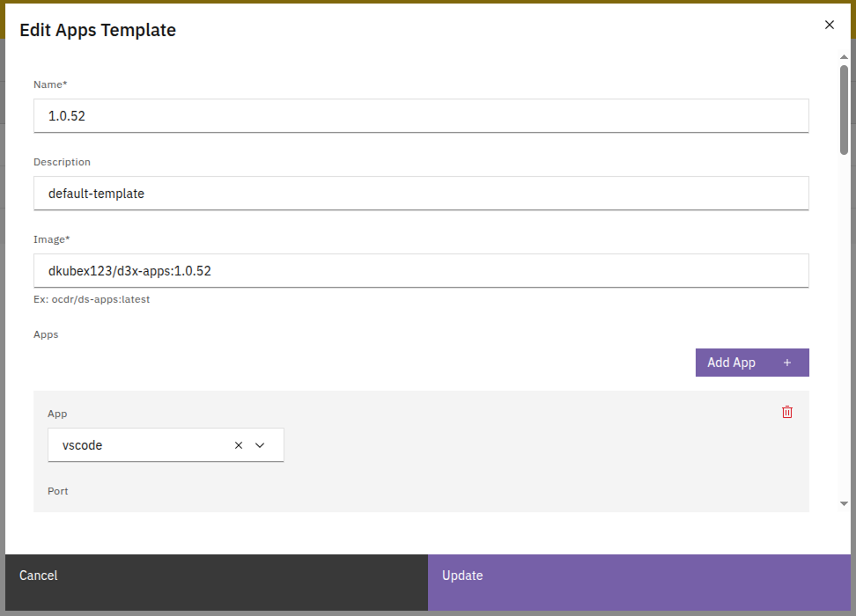Expand the App dropdown chevron
Viewport: 856px width, 616px height.
260,445
